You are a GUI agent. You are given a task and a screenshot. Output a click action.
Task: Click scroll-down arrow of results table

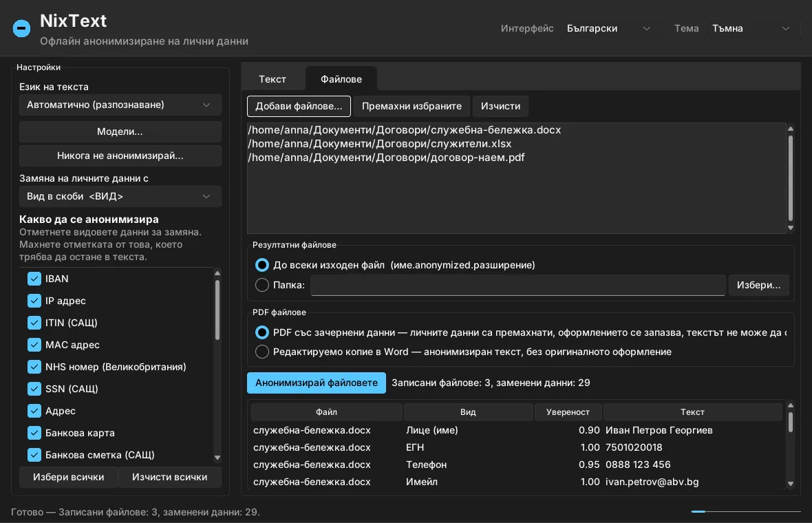[x=790, y=484]
